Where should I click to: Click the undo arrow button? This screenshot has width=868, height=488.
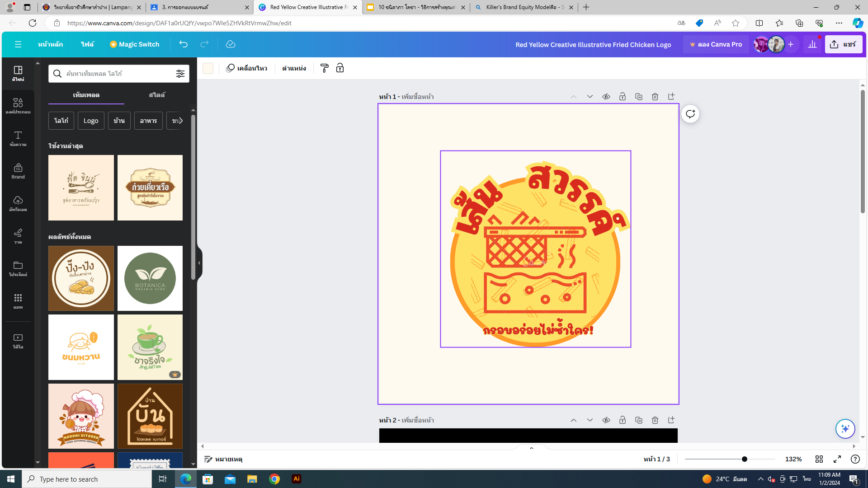click(183, 44)
